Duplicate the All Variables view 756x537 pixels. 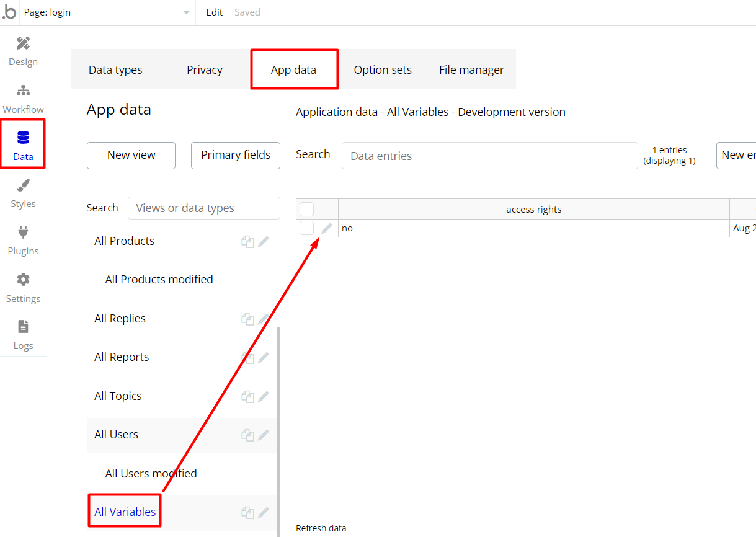pos(247,513)
